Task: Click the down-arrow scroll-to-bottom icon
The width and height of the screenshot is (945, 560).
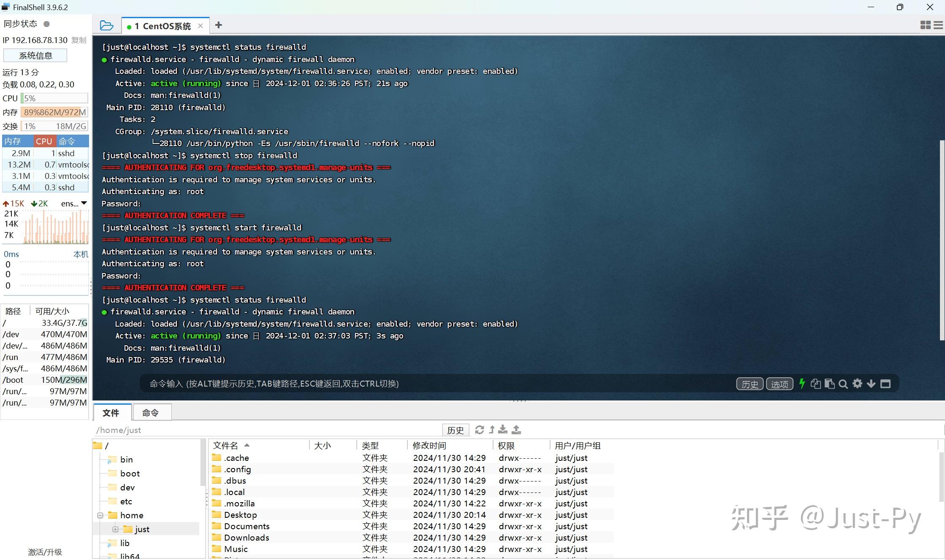Action: click(871, 384)
